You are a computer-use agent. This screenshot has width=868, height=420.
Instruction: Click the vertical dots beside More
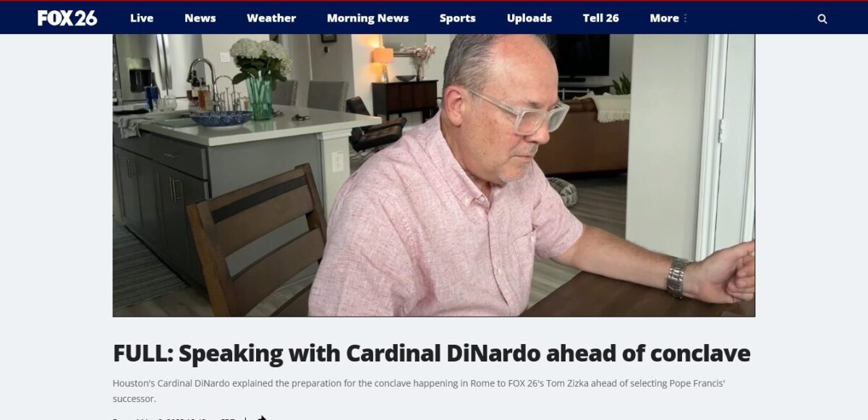click(685, 19)
